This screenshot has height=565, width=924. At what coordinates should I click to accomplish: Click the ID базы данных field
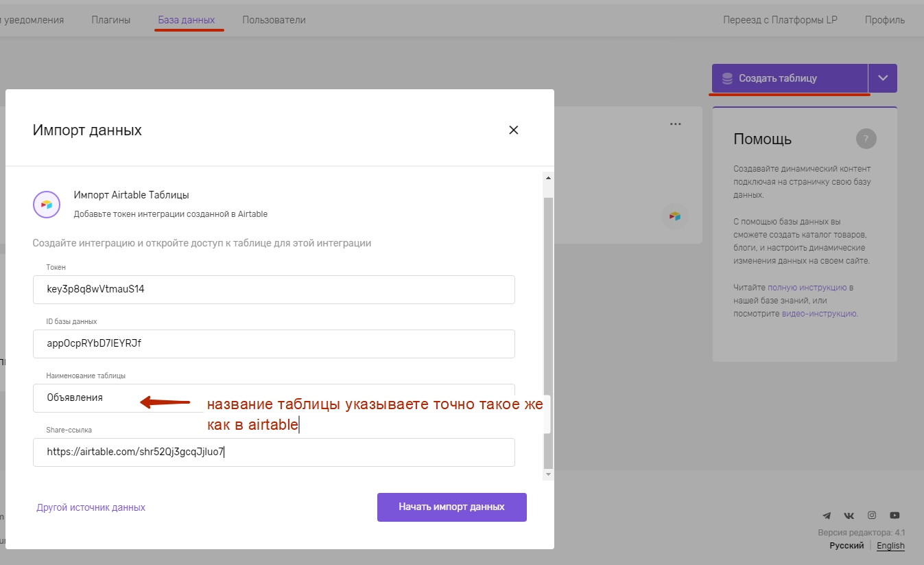tap(274, 343)
